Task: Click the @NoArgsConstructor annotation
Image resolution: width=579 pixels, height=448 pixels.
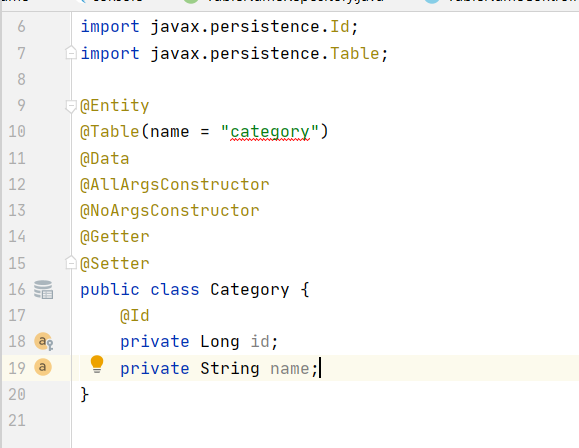Action: click(x=170, y=211)
